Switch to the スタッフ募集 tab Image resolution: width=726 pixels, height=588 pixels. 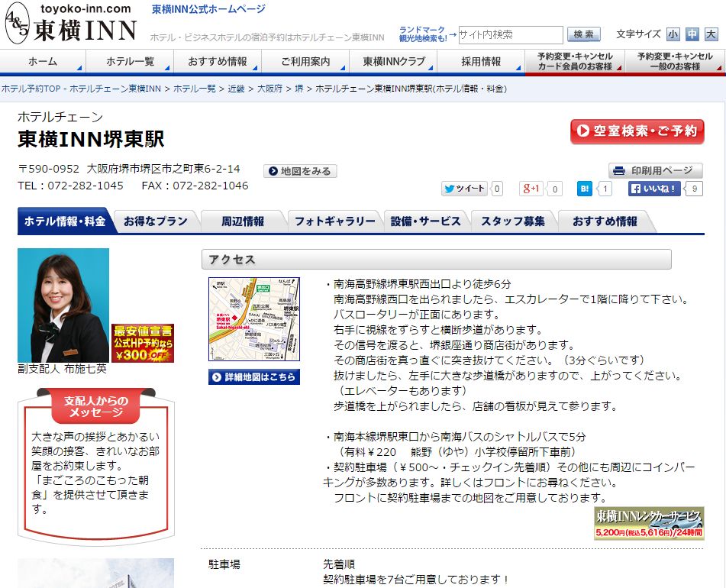pyautogui.click(x=512, y=221)
